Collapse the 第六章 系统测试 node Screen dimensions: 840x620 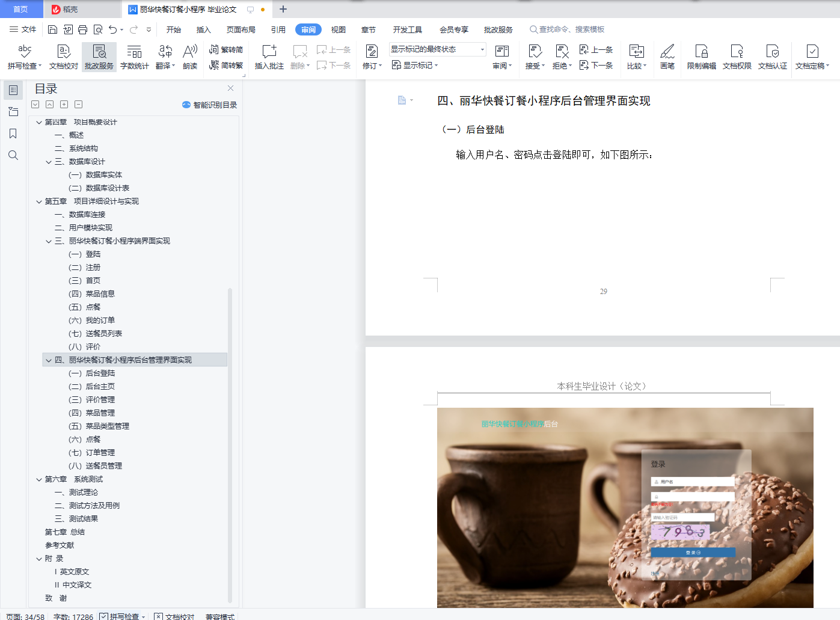tap(39, 479)
